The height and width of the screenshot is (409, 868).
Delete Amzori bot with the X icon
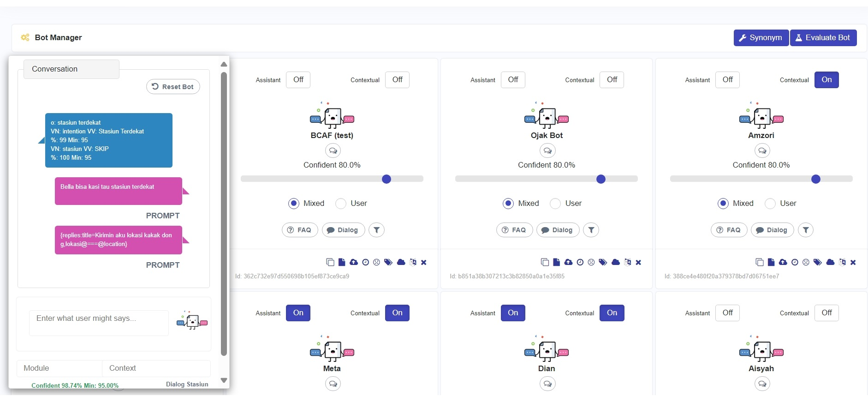(x=853, y=262)
